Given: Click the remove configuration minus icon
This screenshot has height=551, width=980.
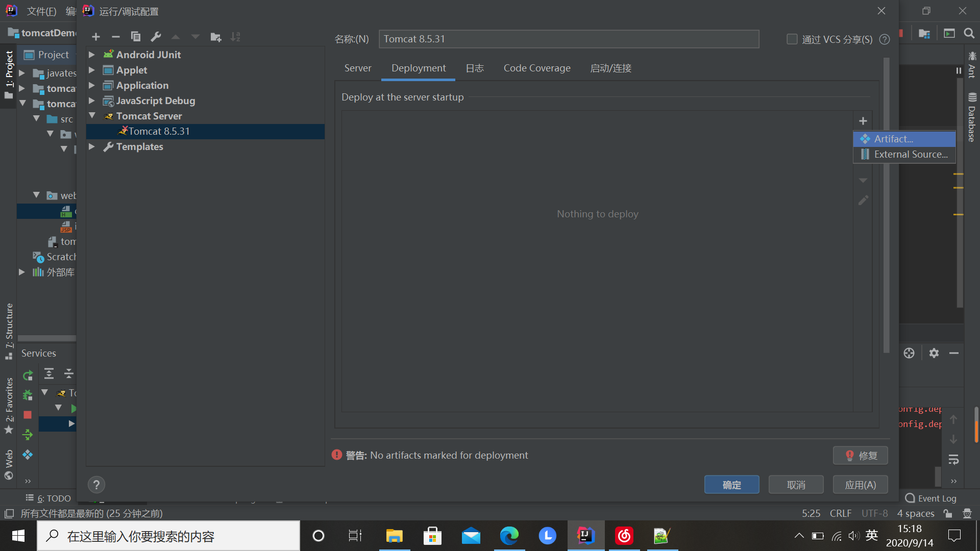Looking at the screenshot, I should tap(116, 37).
